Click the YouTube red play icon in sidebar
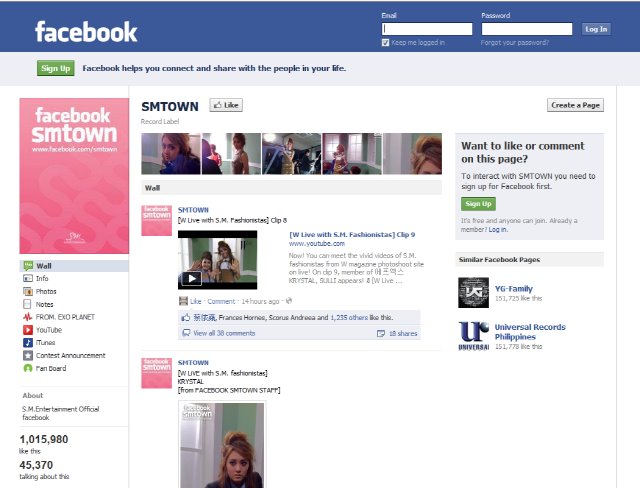This screenshot has width=640, height=488. point(28,330)
